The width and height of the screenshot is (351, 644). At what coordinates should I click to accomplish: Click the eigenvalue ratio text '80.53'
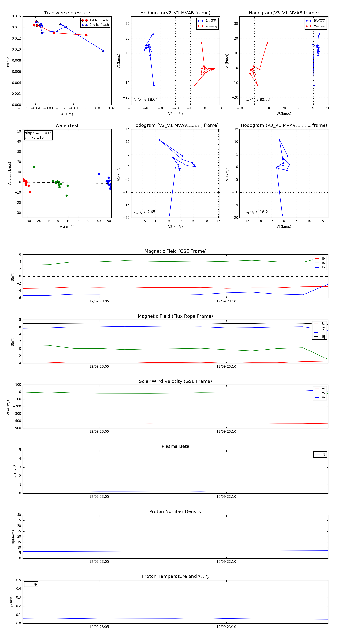pyautogui.click(x=265, y=100)
